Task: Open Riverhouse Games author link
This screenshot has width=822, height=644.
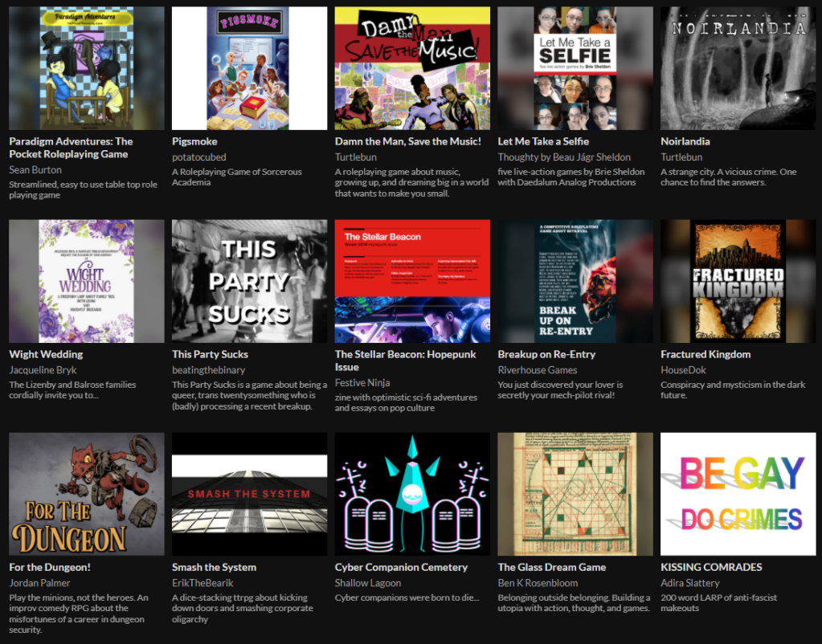Action: (537, 370)
